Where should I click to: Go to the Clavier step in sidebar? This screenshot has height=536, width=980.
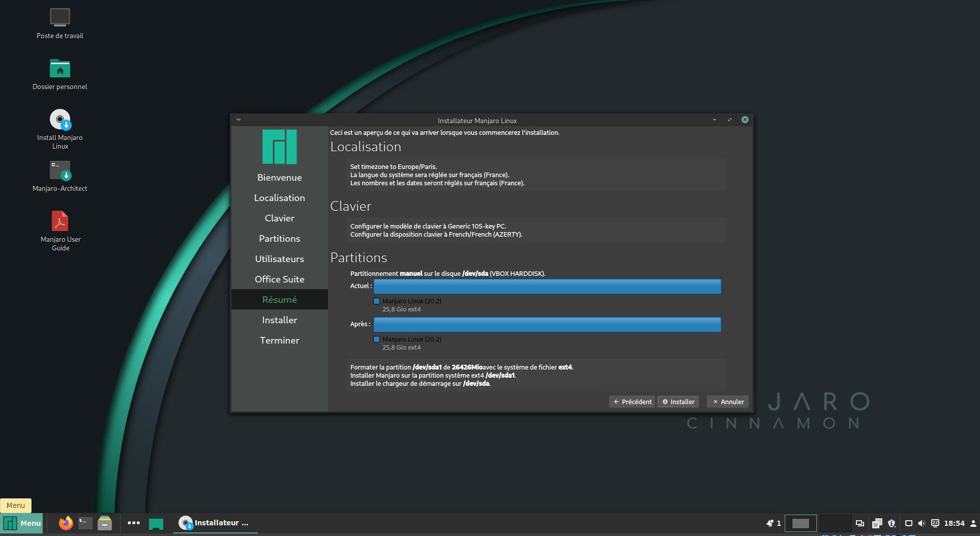[280, 218]
